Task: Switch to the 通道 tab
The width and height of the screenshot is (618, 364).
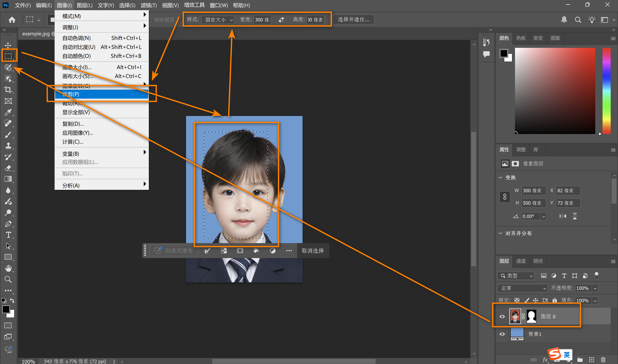Action: point(521,261)
